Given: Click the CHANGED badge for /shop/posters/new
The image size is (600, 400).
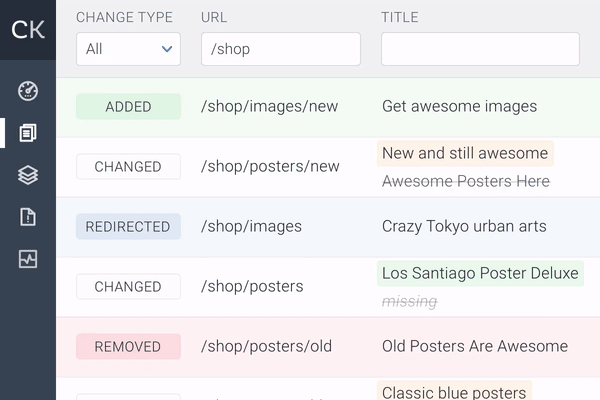Looking at the screenshot, I should click(128, 167).
